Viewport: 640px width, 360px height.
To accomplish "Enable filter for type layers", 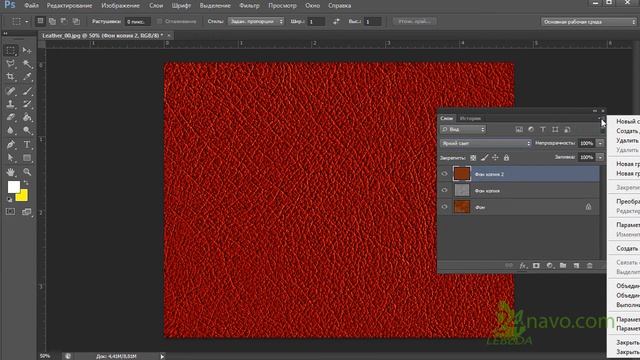I will 542,129.
